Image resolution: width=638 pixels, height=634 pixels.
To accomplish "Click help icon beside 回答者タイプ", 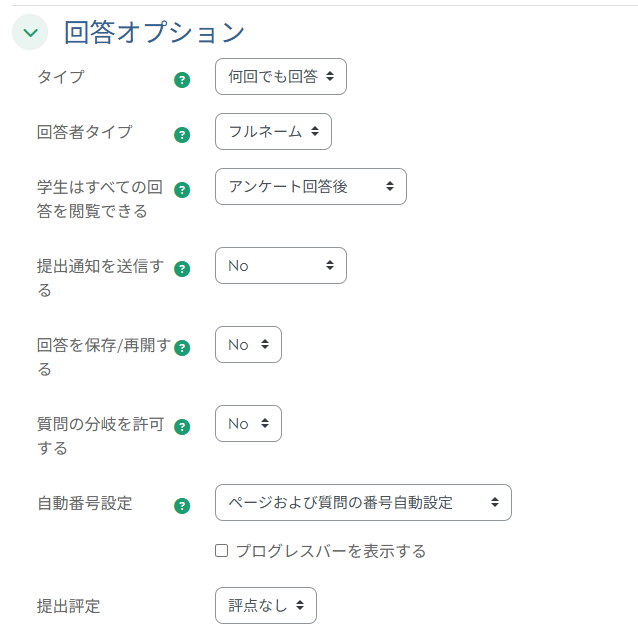I will 182,135.
